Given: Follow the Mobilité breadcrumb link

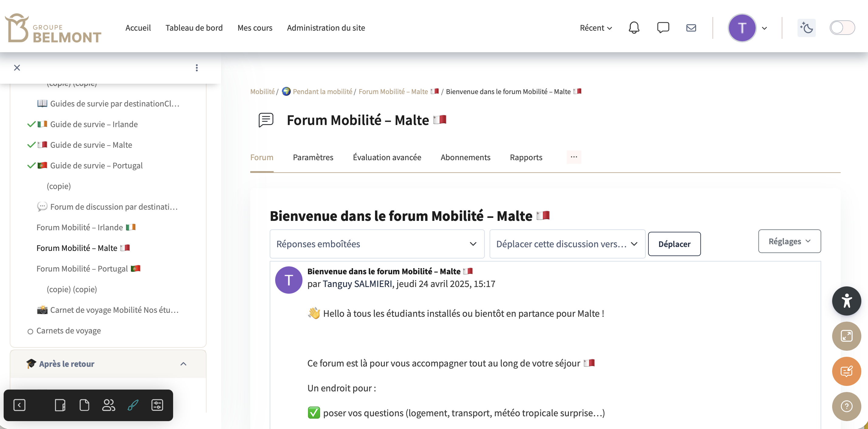Looking at the screenshot, I should pyautogui.click(x=262, y=92).
